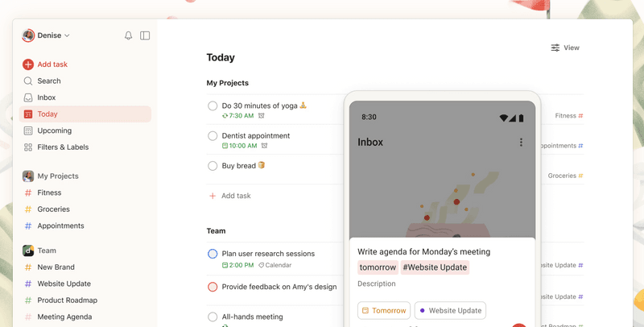Tap the three-dot menu in Inbox
The height and width of the screenshot is (327, 644).
521,143
